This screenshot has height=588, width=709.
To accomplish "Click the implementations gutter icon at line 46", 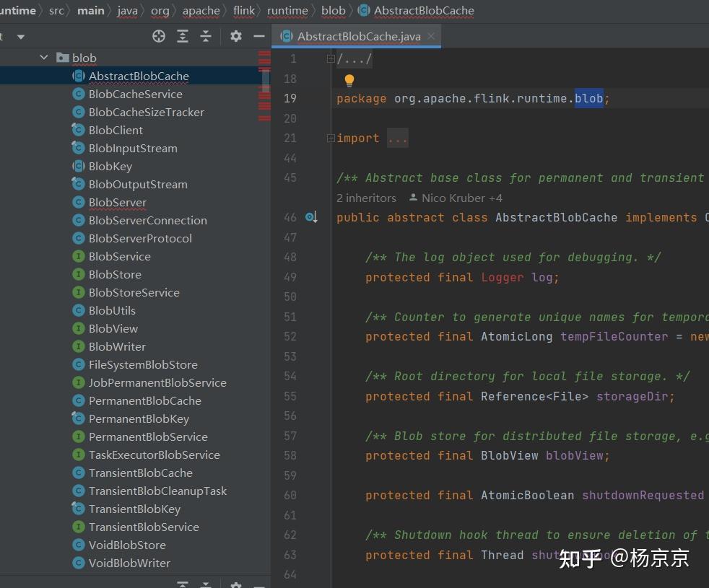I will tap(311, 217).
